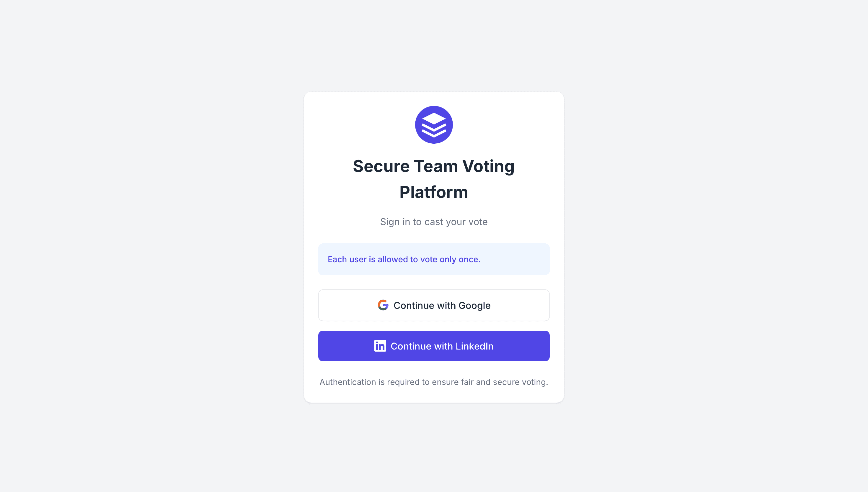868x492 pixels.
Task: Click the white LinkedIn square icon
Action: pyautogui.click(x=379, y=346)
